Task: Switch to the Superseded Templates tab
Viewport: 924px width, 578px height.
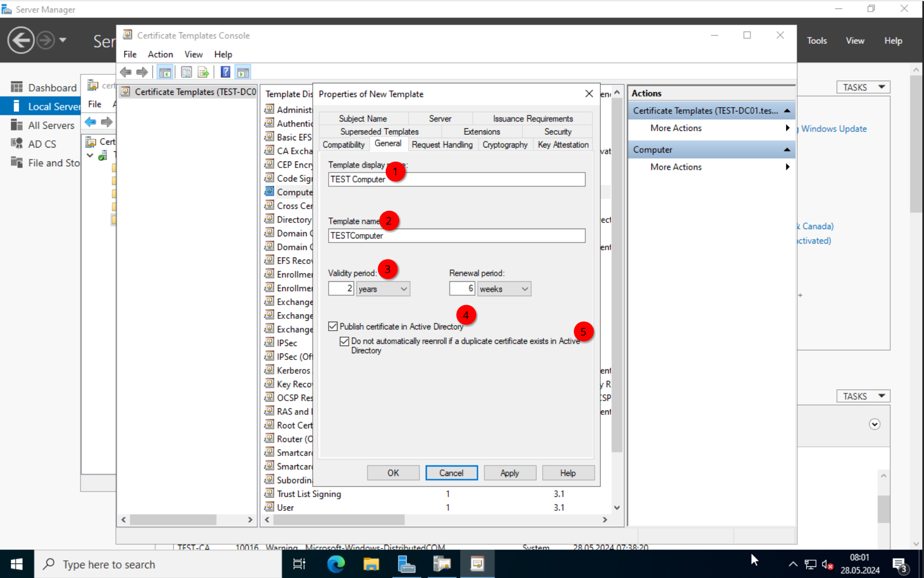Action: pos(380,131)
